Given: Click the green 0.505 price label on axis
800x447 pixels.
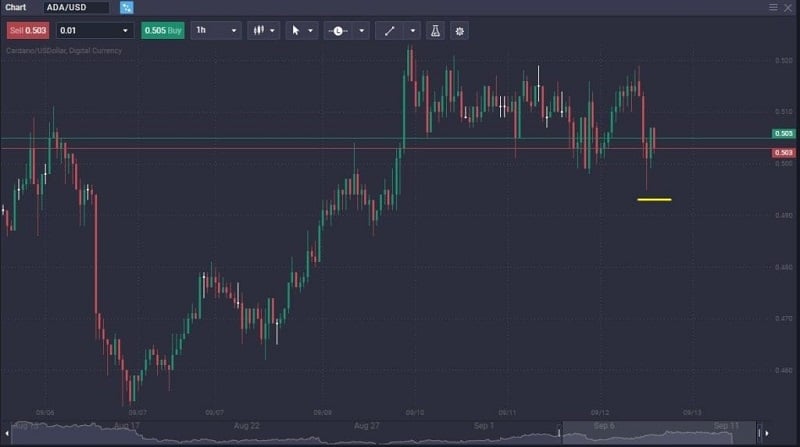Looking at the screenshot, I should 783,134.
